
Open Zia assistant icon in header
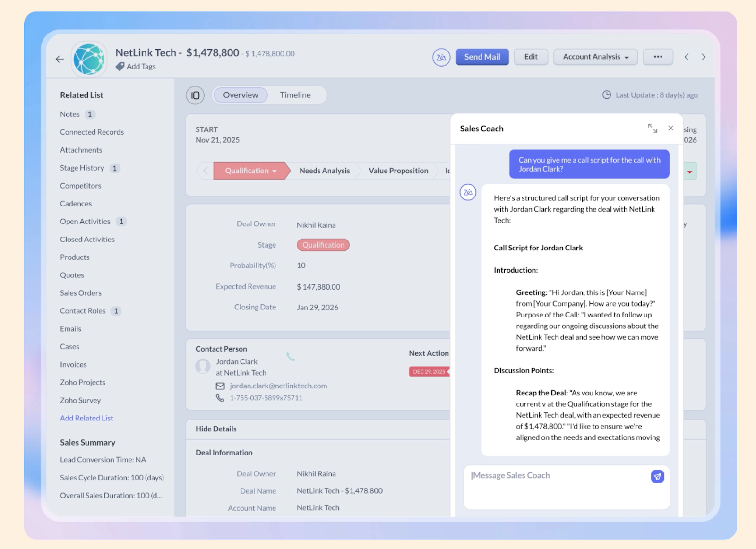pyautogui.click(x=441, y=57)
